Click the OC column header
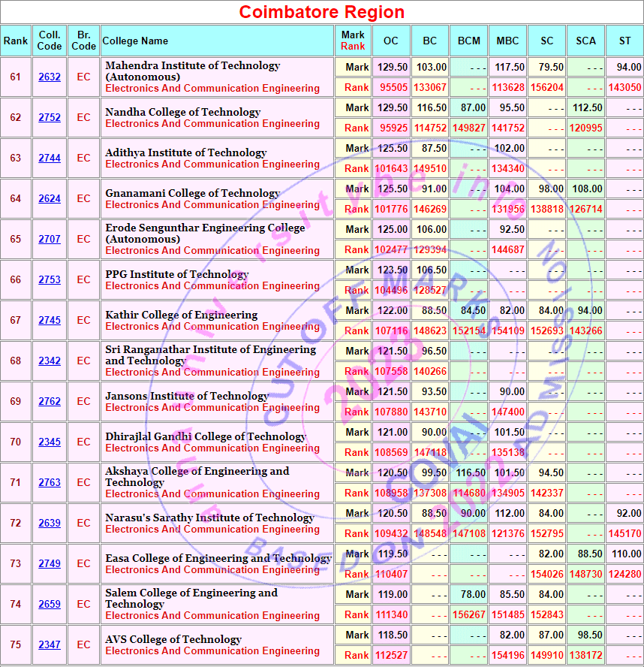Viewport: 644px width, 667px height. [x=391, y=41]
